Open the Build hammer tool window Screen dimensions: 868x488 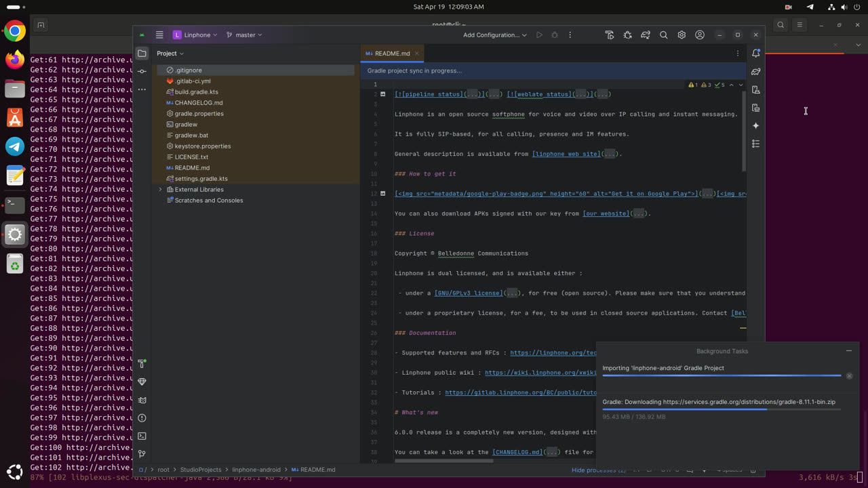pyautogui.click(x=142, y=364)
